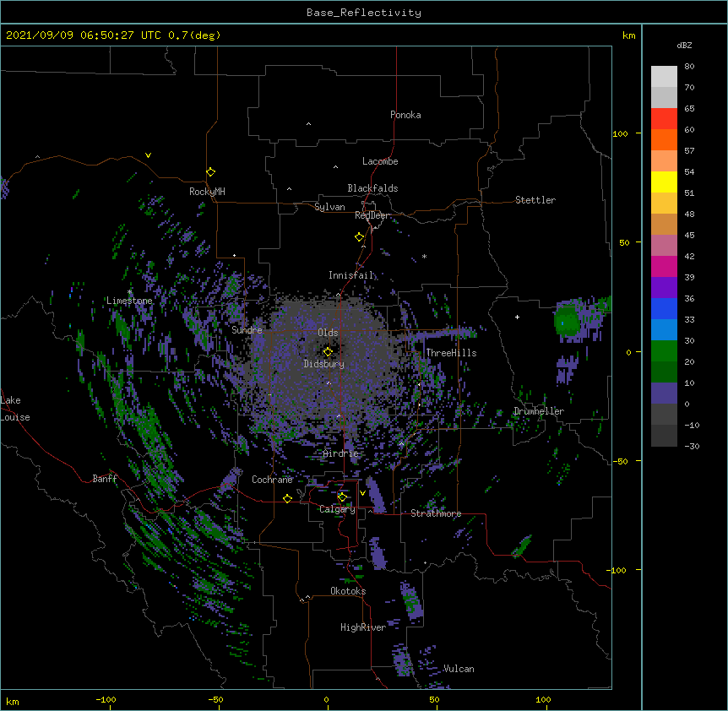728x711 pixels.
Task: Click the dBZ legend heading
Action: [x=684, y=46]
